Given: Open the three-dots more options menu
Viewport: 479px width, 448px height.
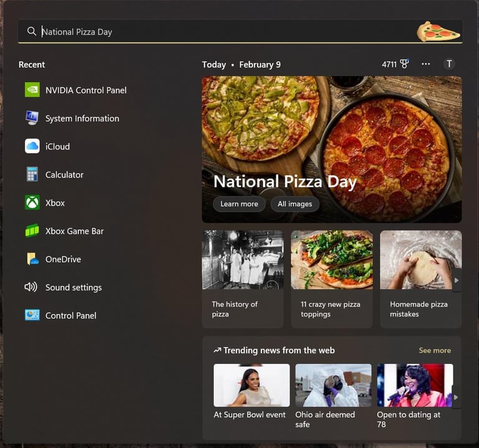Looking at the screenshot, I should coord(425,64).
